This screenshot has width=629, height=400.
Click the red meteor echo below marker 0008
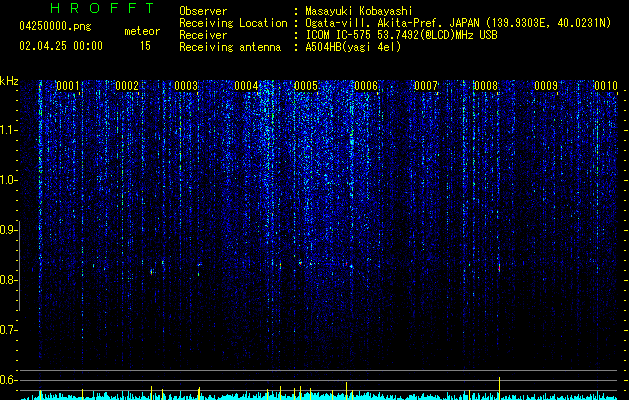coord(499,268)
